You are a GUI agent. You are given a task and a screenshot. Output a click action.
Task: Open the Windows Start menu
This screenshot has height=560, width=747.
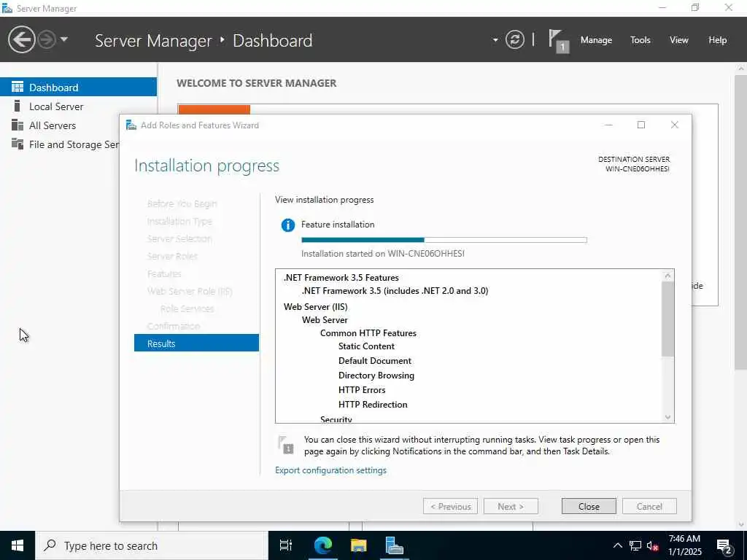(x=18, y=545)
